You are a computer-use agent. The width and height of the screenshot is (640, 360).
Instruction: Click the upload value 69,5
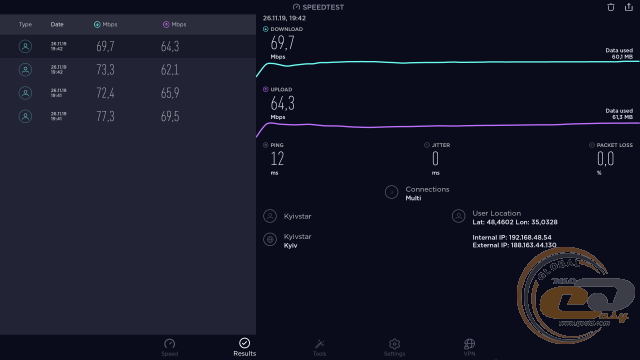pyautogui.click(x=170, y=116)
